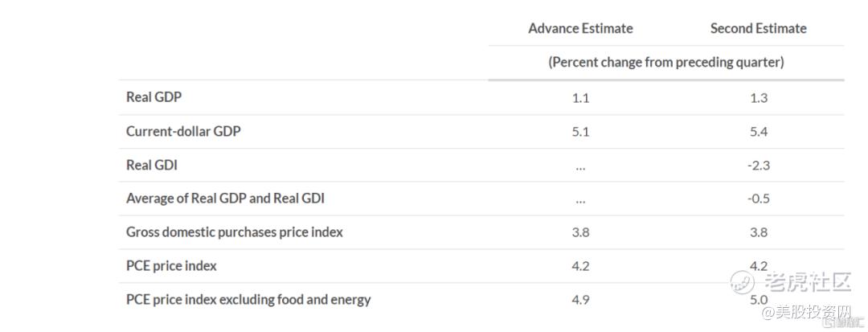Select the Current-dollar GDP second estimate 5.4

(x=758, y=132)
